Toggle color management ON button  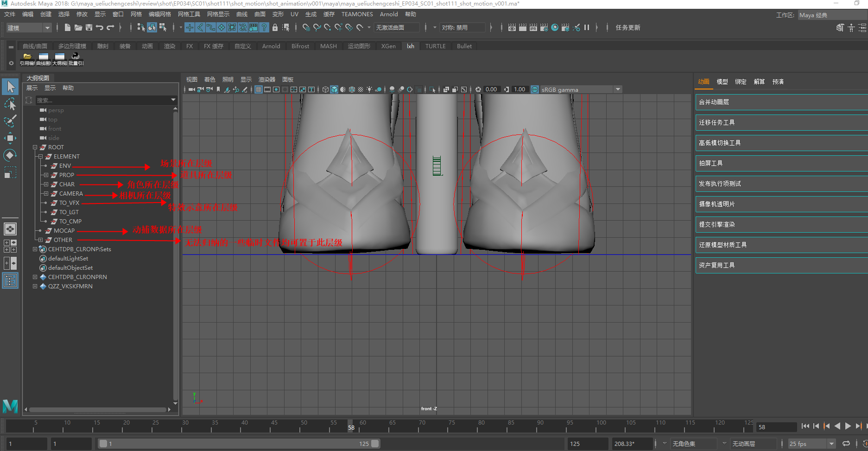(535, 89)
